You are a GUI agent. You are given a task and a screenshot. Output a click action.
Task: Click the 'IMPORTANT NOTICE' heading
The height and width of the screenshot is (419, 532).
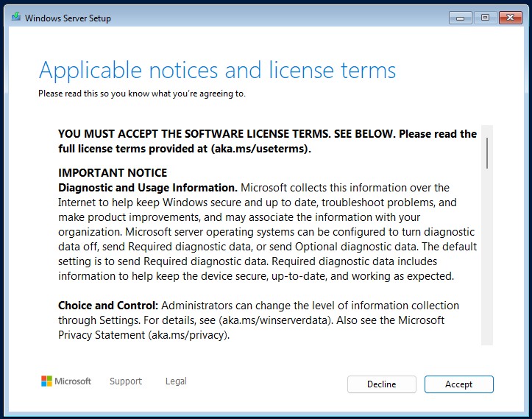113,173
